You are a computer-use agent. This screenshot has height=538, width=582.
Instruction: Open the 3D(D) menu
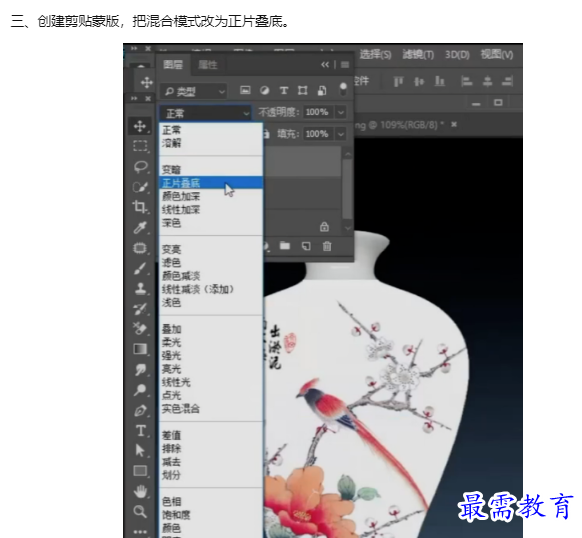(457, 55)
